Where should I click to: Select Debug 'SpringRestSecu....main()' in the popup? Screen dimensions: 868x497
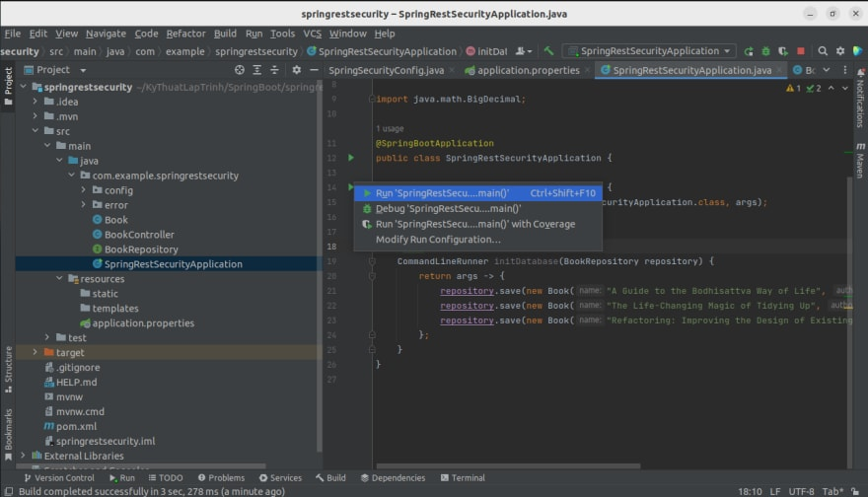(478, 209)
